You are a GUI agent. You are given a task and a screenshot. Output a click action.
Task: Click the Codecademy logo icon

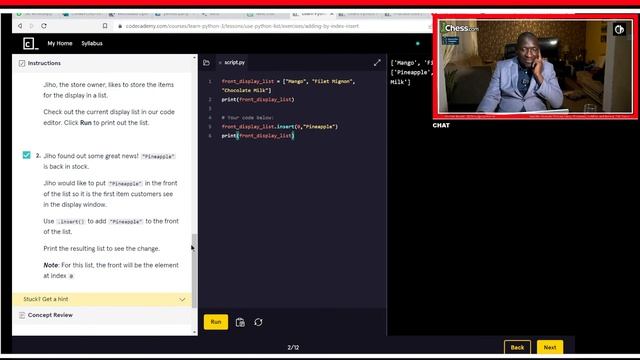pyautogui.click(x=30, y=43)
